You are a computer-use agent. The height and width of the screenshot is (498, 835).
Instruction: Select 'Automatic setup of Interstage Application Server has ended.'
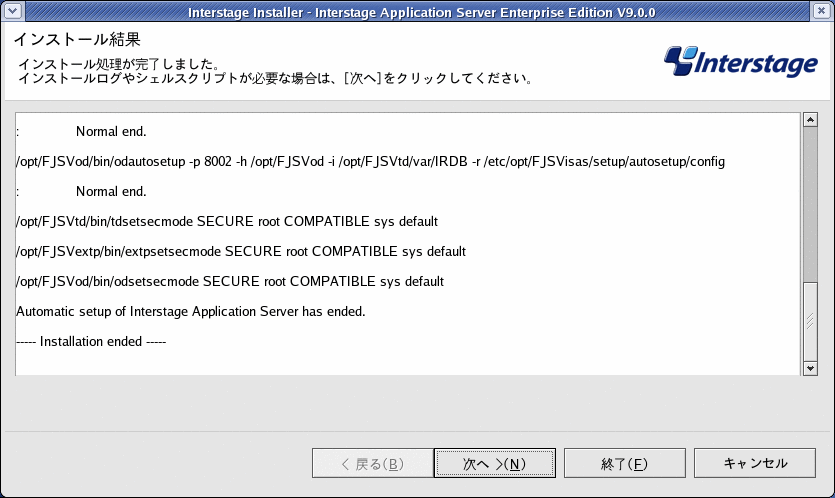[x=191, y=312]
